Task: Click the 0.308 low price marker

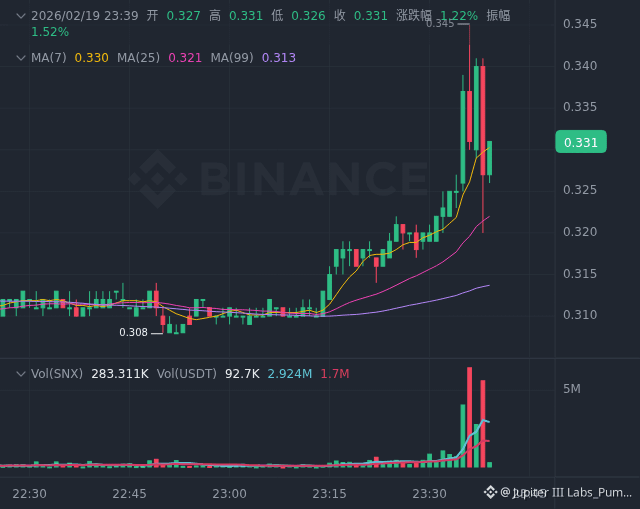Action: pos(133,332)
